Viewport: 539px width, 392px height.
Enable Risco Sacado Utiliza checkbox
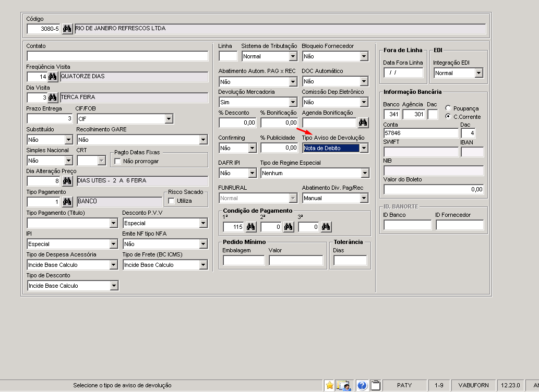(x=171, y=201)
